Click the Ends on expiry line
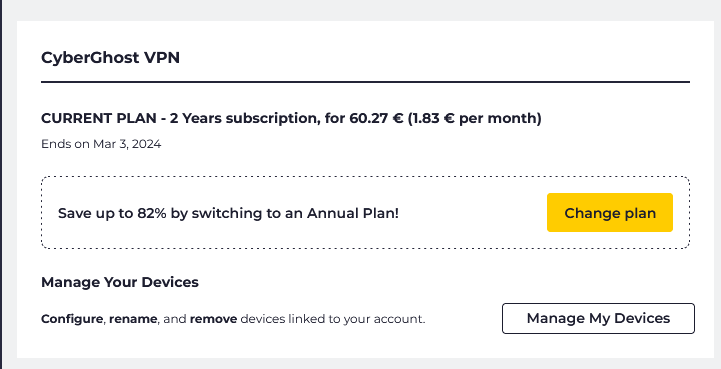This screenshot has width=721, height=369. coord(101,144)
